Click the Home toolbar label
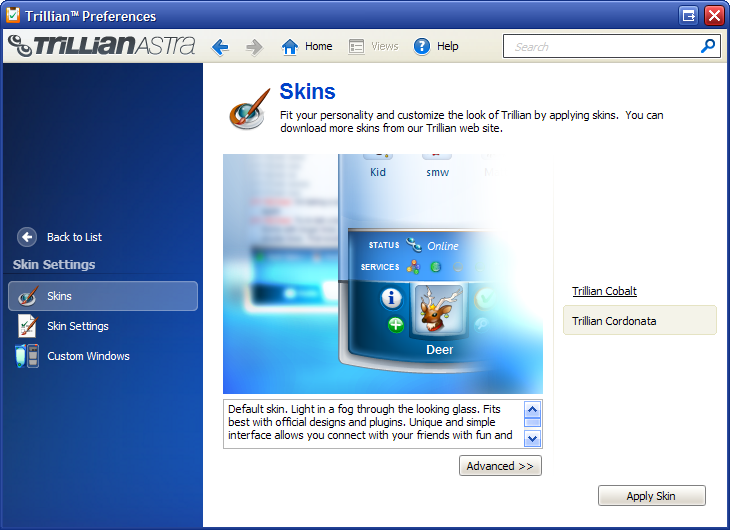The image size is (730, 530). coord(318,47)
